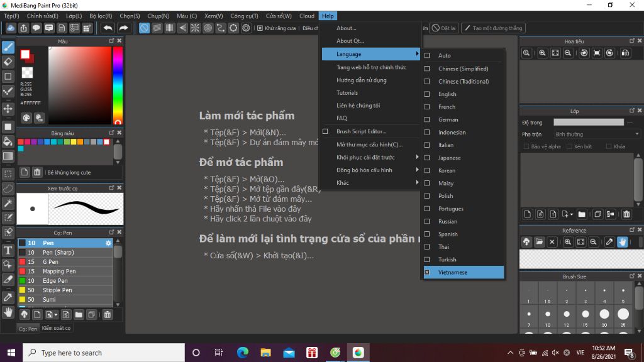Add a new layer in Layer panel

click(528, 214)
